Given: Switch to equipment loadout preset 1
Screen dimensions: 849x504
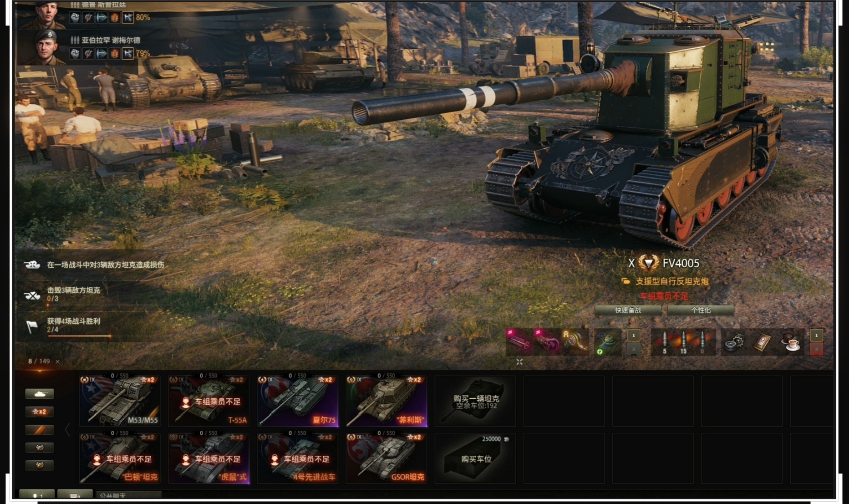Looking at the screenshot, I should coord(634,336).
